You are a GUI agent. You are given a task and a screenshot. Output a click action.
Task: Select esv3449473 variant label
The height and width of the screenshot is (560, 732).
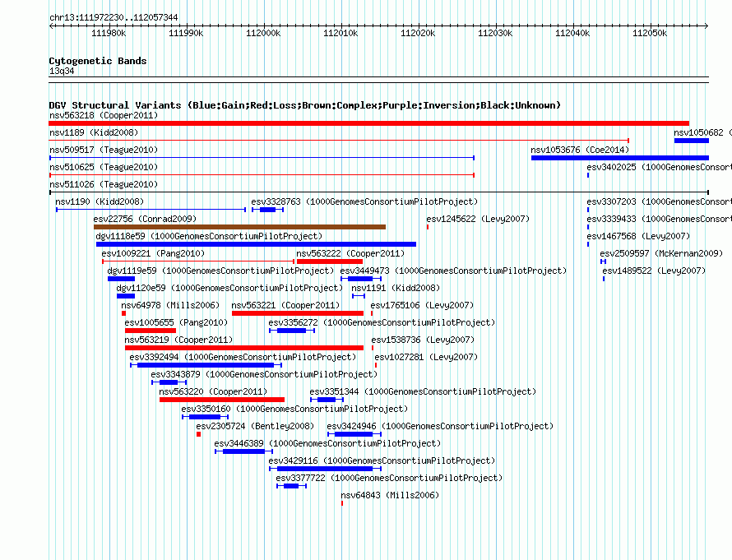[x=453, y=271]
